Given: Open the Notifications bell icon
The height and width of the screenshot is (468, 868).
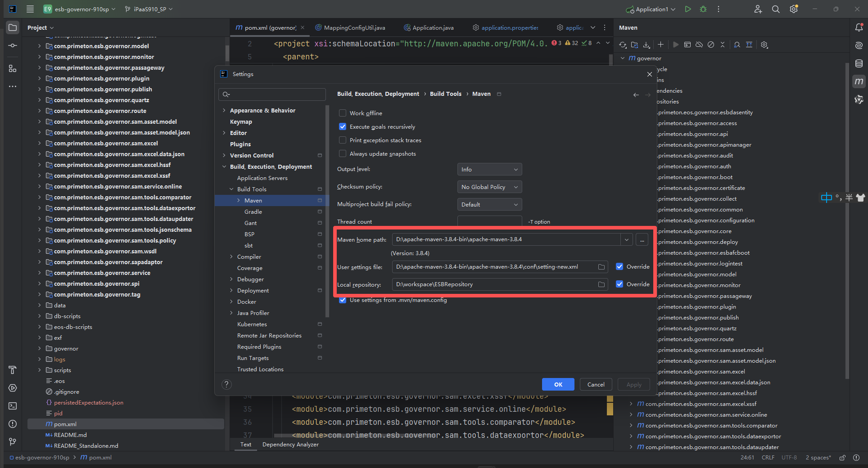Looking at the screenshot, I should (x=859, y=27).
